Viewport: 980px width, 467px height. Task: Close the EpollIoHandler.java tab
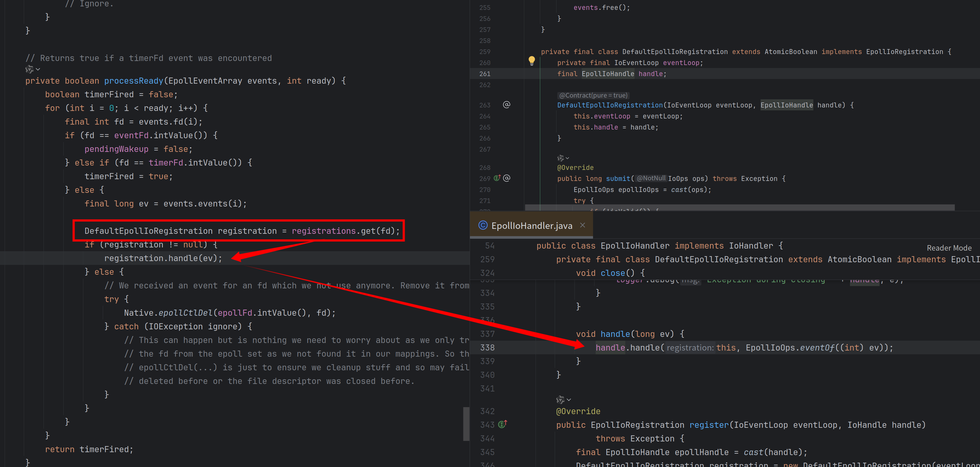pyautogui.click(x=582, y=225)
